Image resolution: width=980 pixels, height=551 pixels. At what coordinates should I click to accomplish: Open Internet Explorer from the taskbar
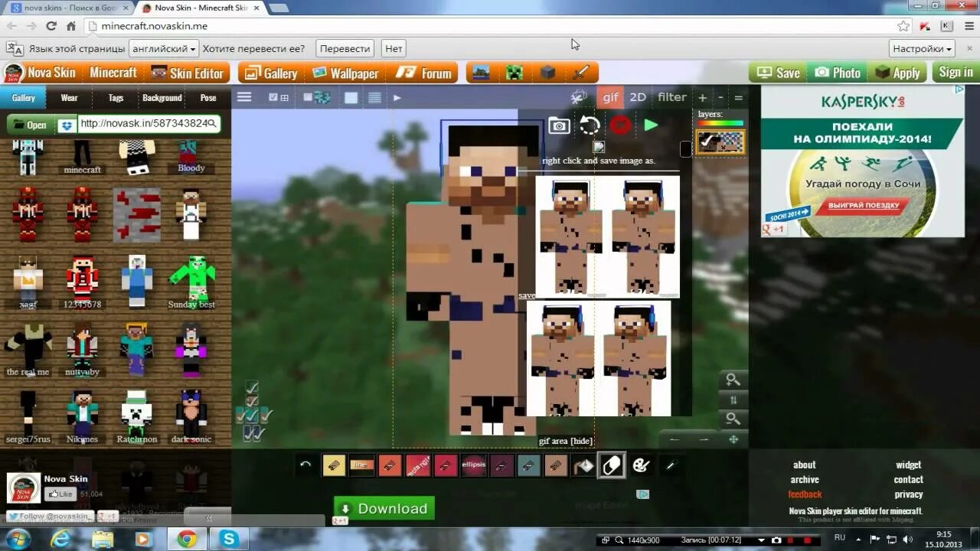click(x=60, y=539)
